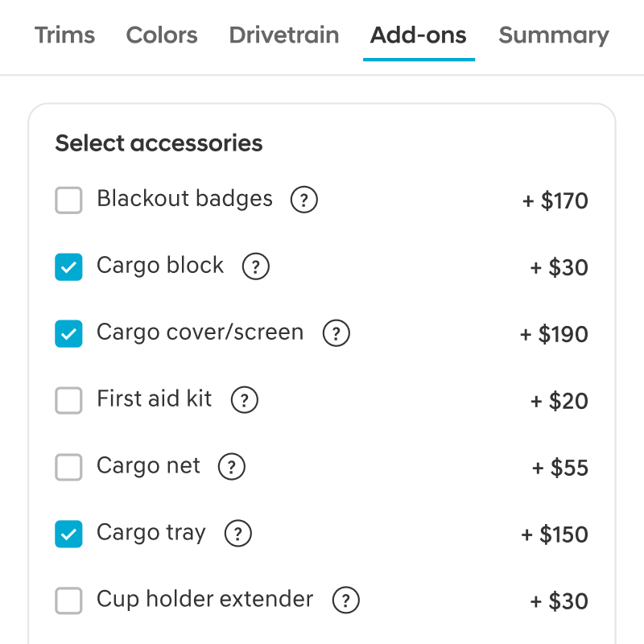This screenshot has height=644, width=644.
Task: Uncheck the Cargo block checkbox
Action: click(x=68, y=267)
